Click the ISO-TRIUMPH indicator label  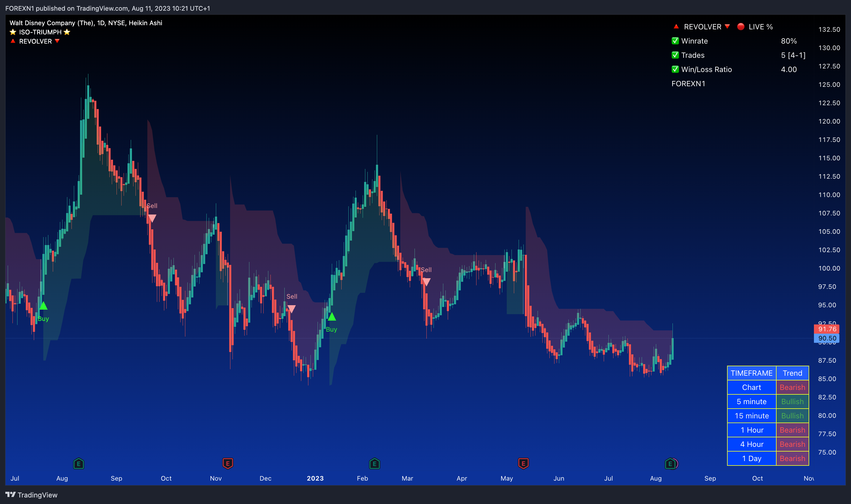tap(40, 32)
